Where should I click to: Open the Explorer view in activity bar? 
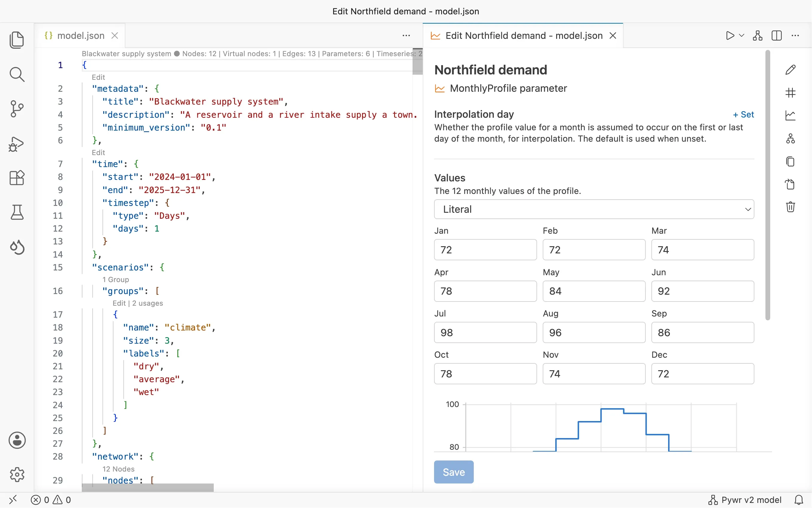17,40
